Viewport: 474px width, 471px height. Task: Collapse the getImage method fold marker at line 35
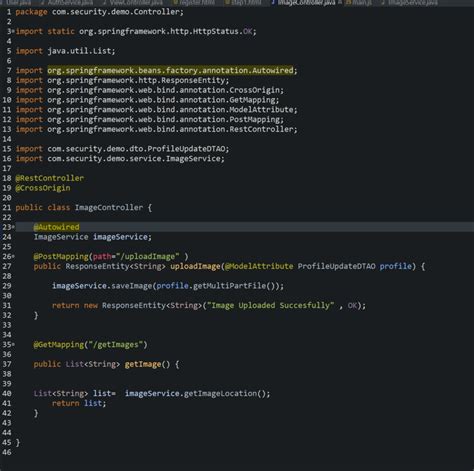click(13, 344)
